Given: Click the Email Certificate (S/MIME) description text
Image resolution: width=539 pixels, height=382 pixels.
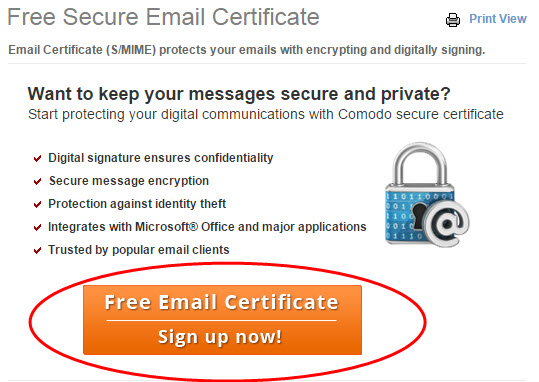Looking at the screenshot, I should 246,50.
